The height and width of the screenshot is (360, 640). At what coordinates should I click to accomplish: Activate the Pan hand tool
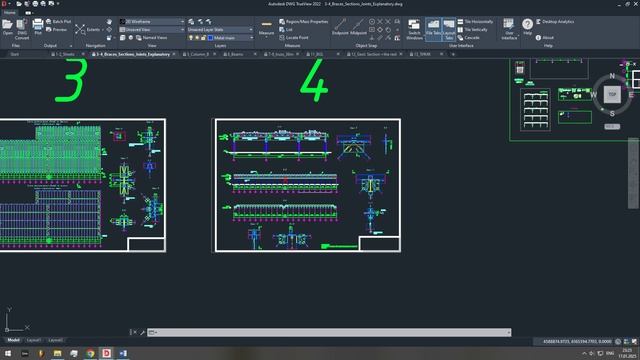click(x=109, y=21)
